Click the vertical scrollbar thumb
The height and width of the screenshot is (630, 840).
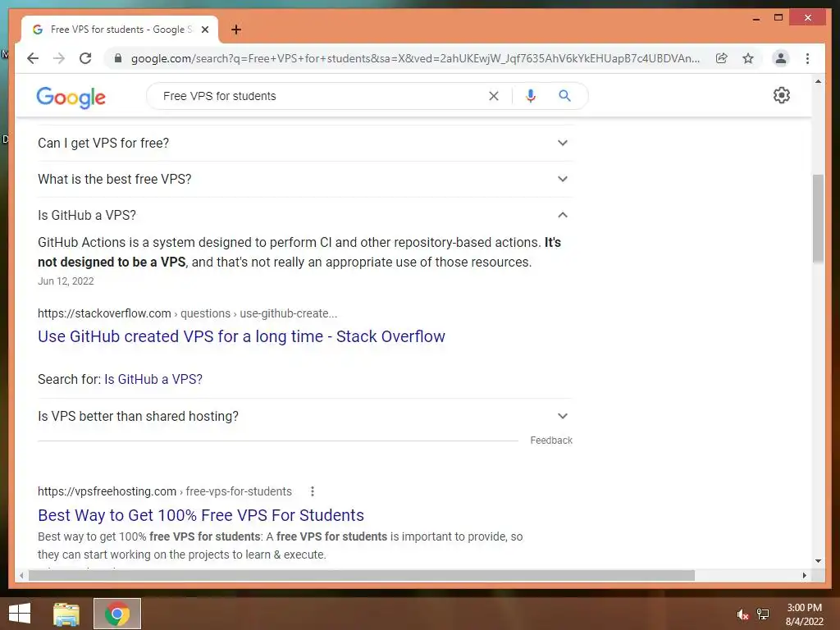point(818,218)
